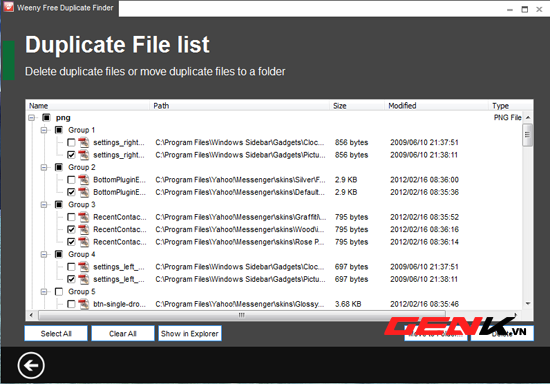The height and width of the screenshot is (384, 550).
Task: Click file icon of BottomPluginE Silver skin row
Action: point(83,180)
